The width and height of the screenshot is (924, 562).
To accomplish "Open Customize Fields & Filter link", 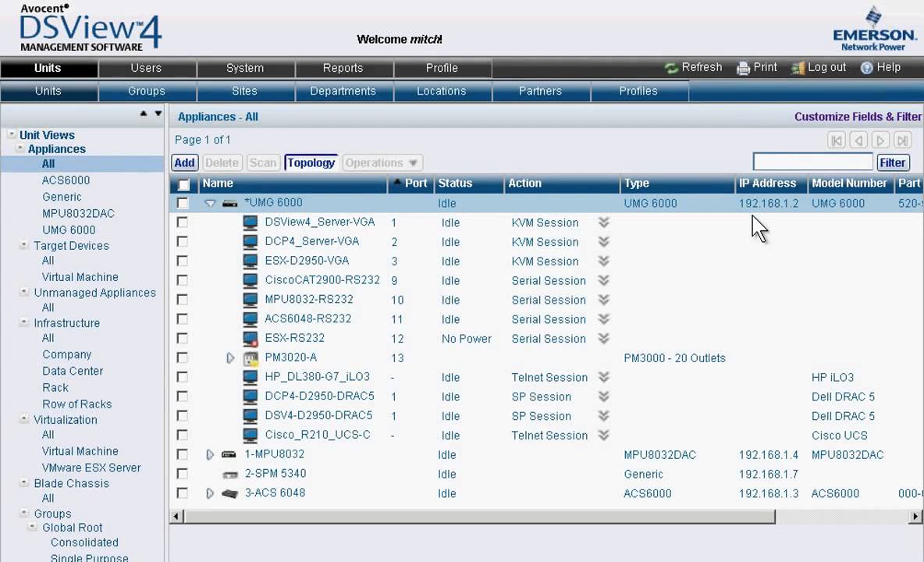I will point(858,116).
